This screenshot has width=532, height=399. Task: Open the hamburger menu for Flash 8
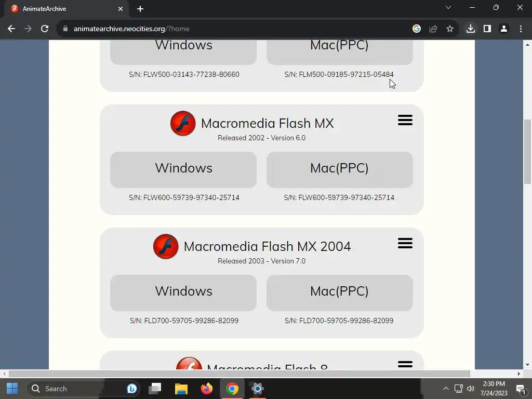pos(405,364)
